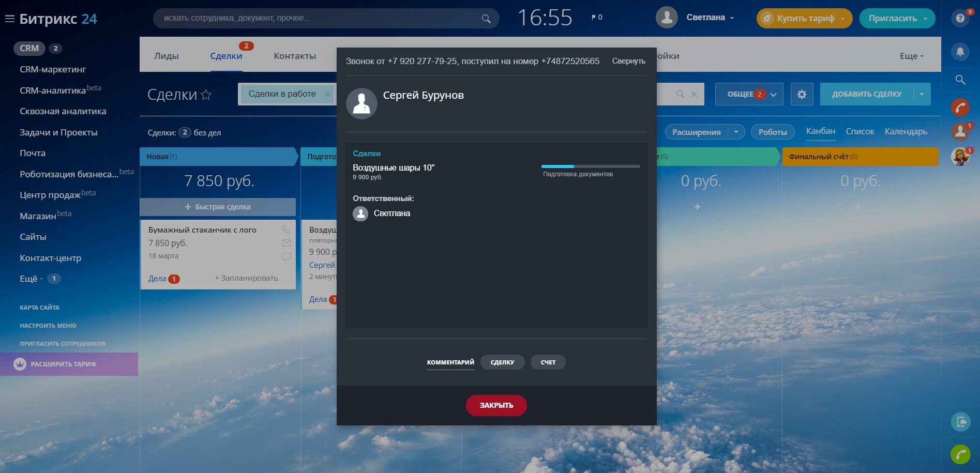The width and height of the screenshot is (980, 473).
Task: Click the red phone call icon in right sidebar
Action: pyautogui.click(x=960, y=108)
